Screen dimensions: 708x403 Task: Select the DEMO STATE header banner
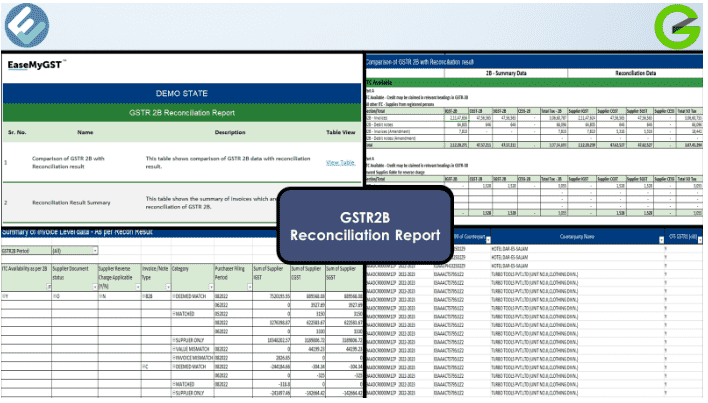[x=181, y=93]
